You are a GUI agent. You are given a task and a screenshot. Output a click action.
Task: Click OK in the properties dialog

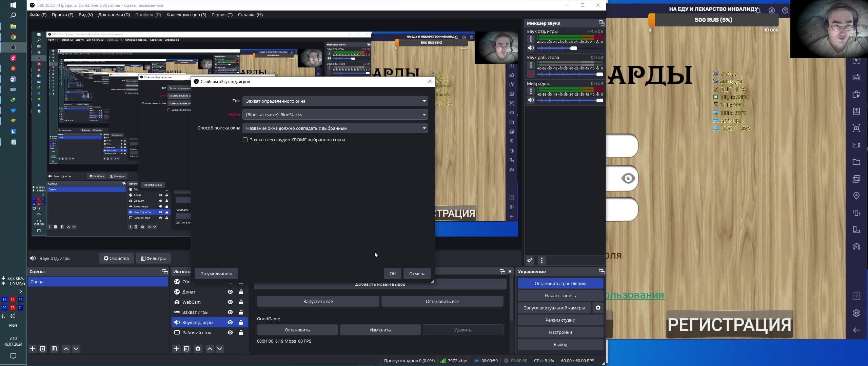click(x=392, y=273)
